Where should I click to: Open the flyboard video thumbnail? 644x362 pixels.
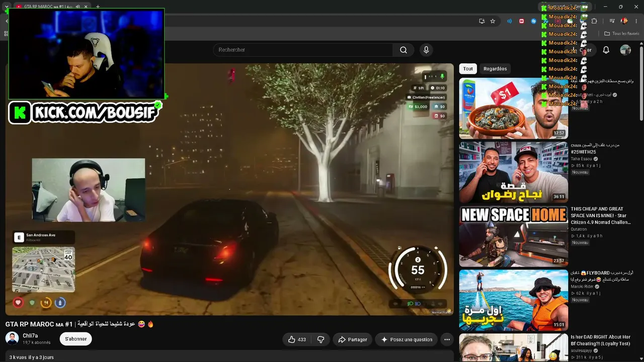coord(513,300)
